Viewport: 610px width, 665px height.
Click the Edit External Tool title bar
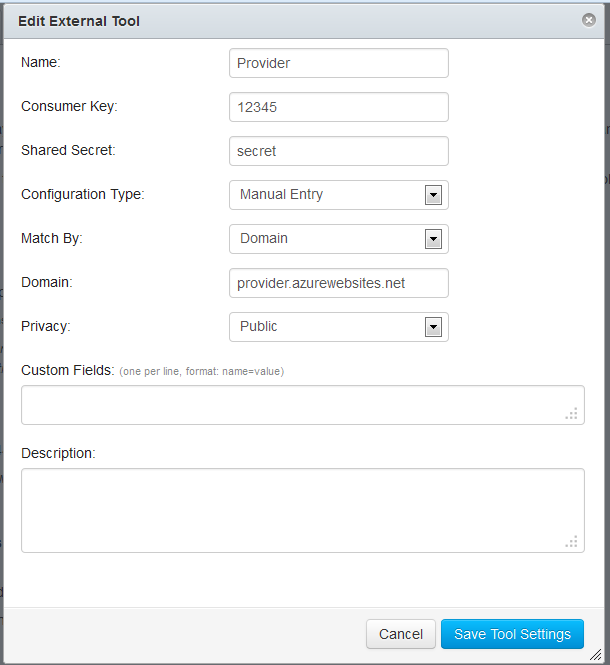click(x=250, y=21)
